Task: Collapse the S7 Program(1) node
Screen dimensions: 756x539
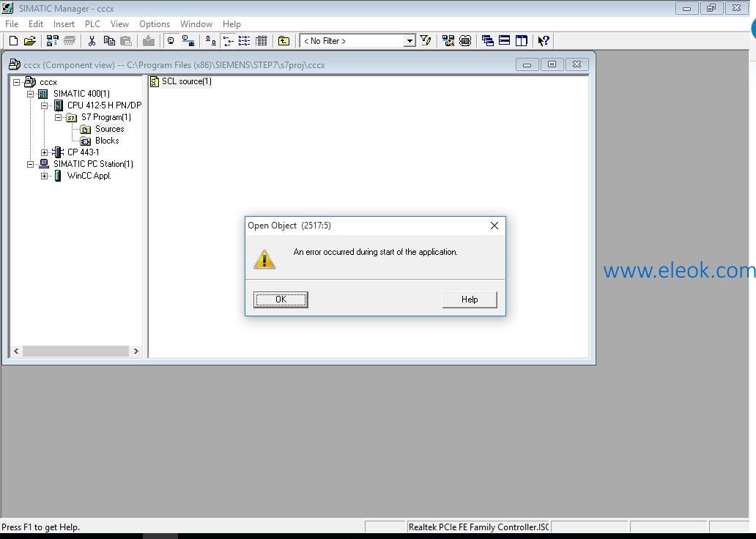Action: (59, 117)
